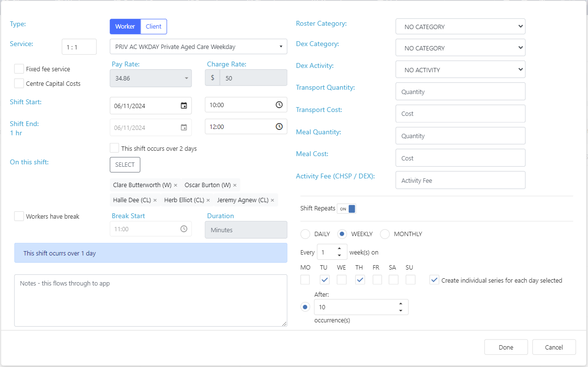Select the 'After' occurrences radio button
The width and height of the screenshot is (588, 367).
[305, 307]
